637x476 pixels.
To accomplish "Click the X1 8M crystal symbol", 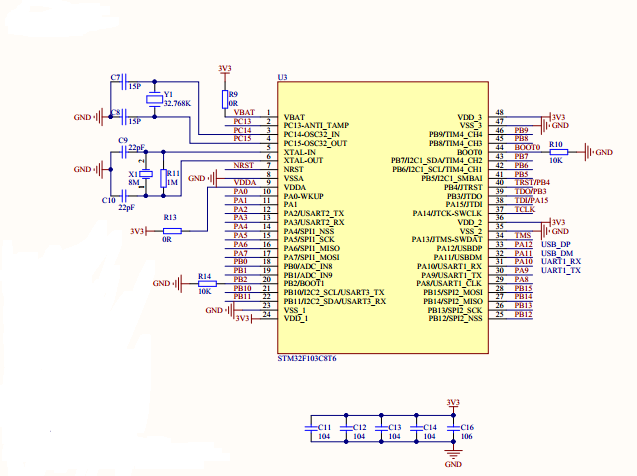I will pyautogui.click(x=146, y=174).
